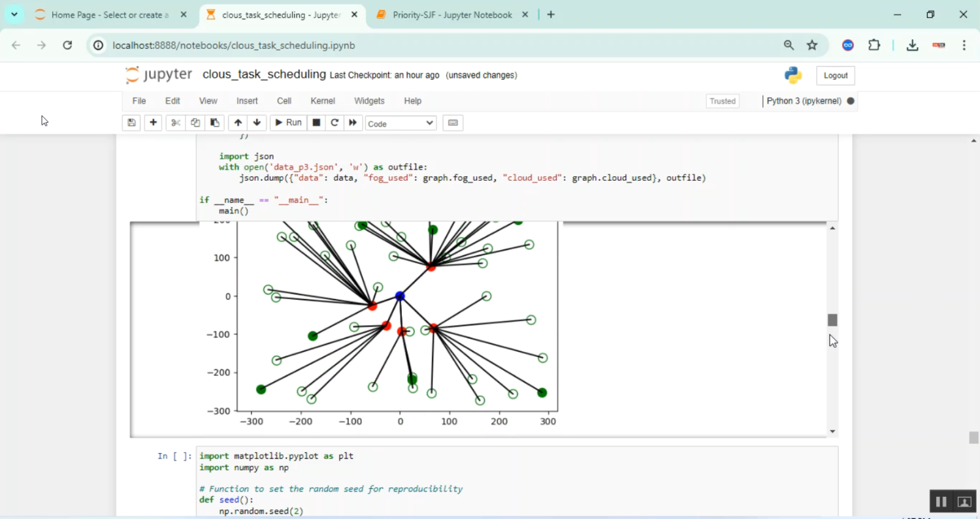Click the Logout button

click(x=835, y=76)
